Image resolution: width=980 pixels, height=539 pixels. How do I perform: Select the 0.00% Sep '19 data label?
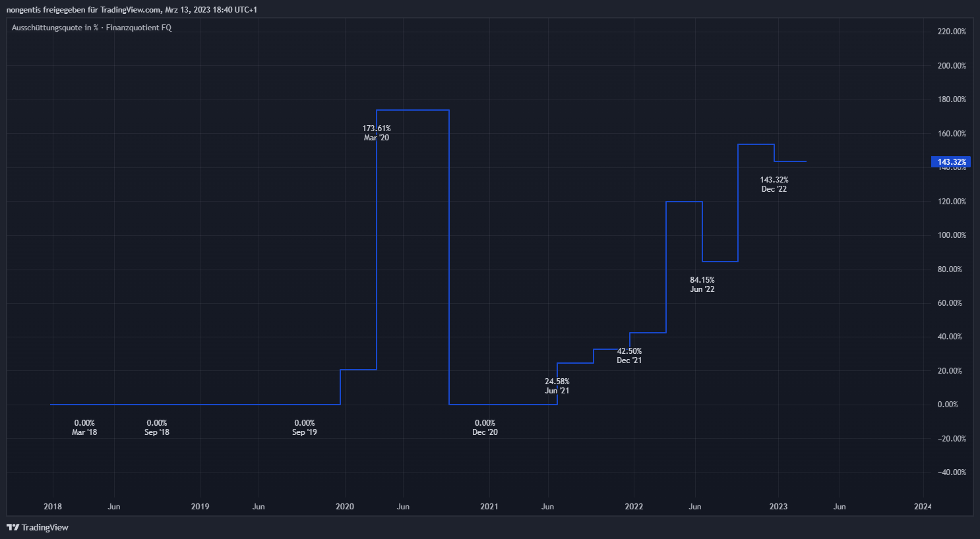click(304, 428)
